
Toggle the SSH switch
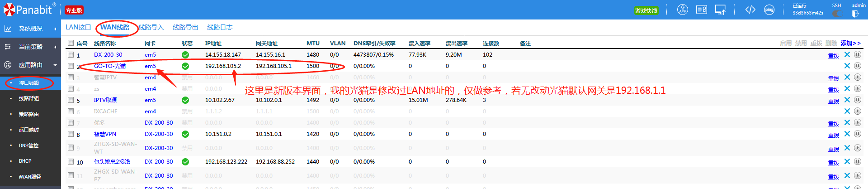pyautogui.click(x=837, y=14)
